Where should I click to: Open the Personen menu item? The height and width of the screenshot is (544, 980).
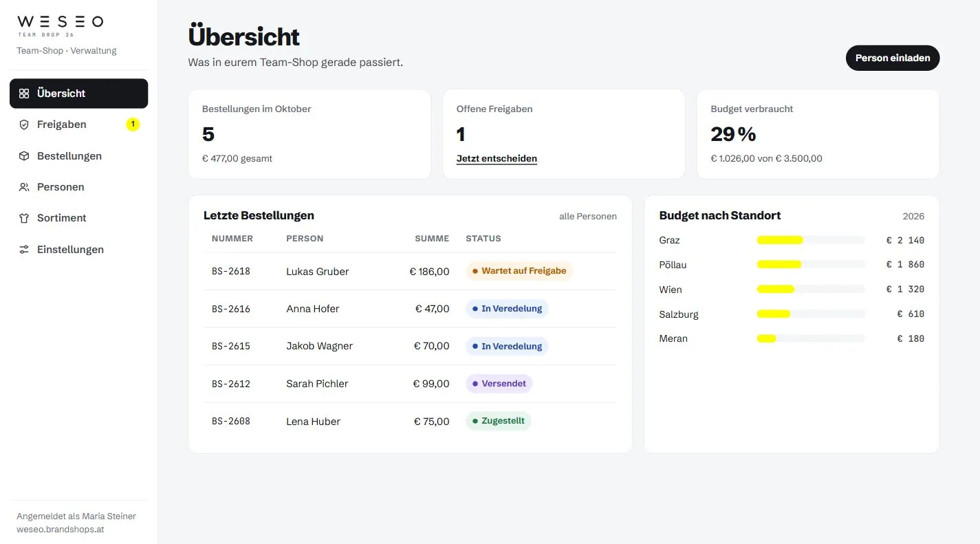coord(79,187)
